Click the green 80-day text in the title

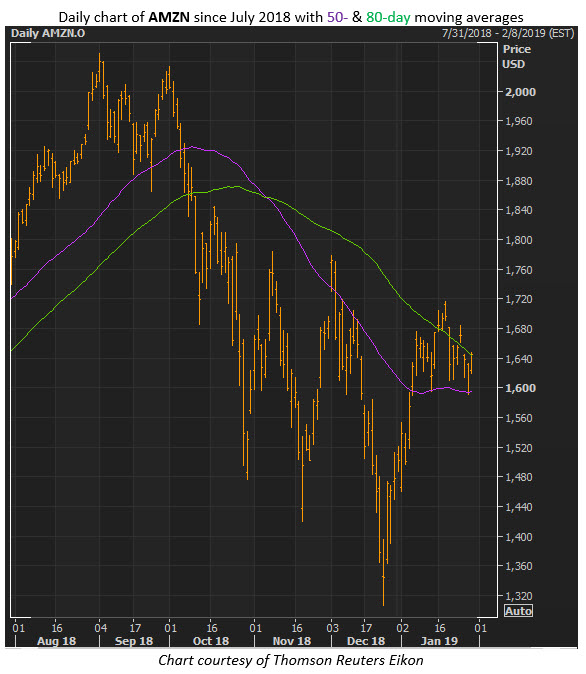coord(388,17)
